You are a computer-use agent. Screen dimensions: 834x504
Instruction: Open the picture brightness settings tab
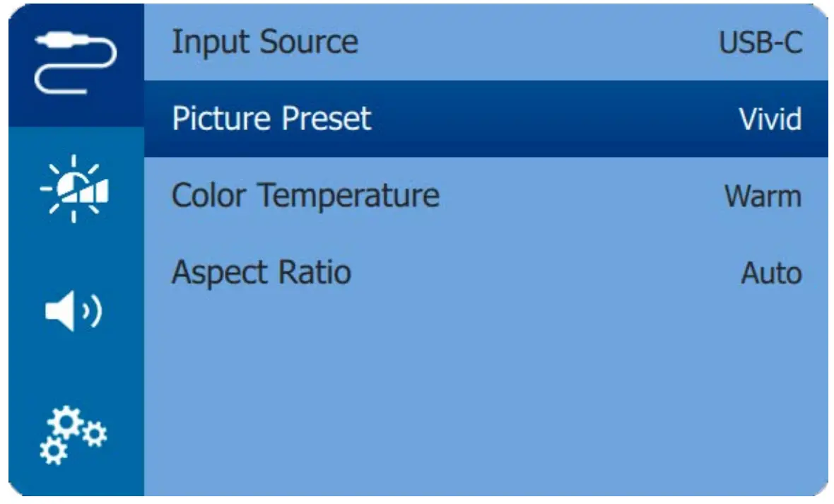[76, 189]
